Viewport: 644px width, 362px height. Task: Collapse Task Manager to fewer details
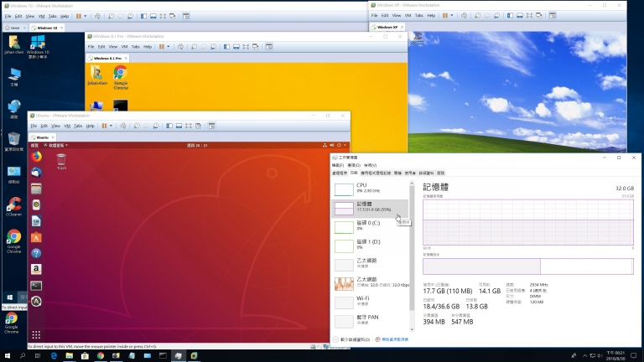click(351, 339)
